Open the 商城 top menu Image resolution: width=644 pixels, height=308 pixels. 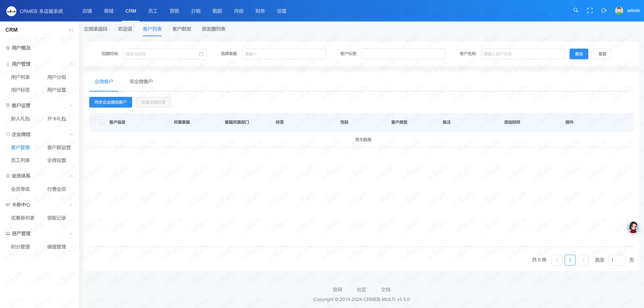coord(109,11)
